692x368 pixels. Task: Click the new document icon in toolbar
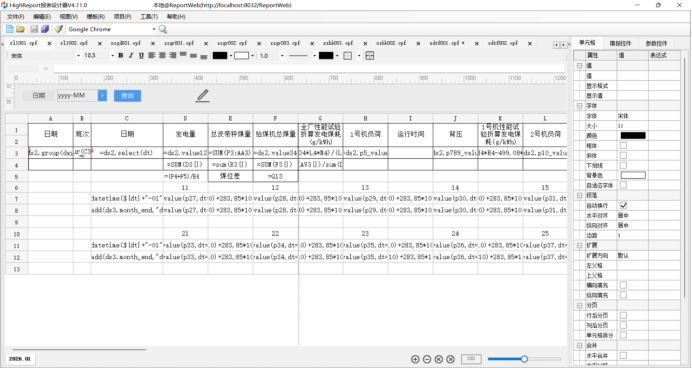tap(10, 29)
